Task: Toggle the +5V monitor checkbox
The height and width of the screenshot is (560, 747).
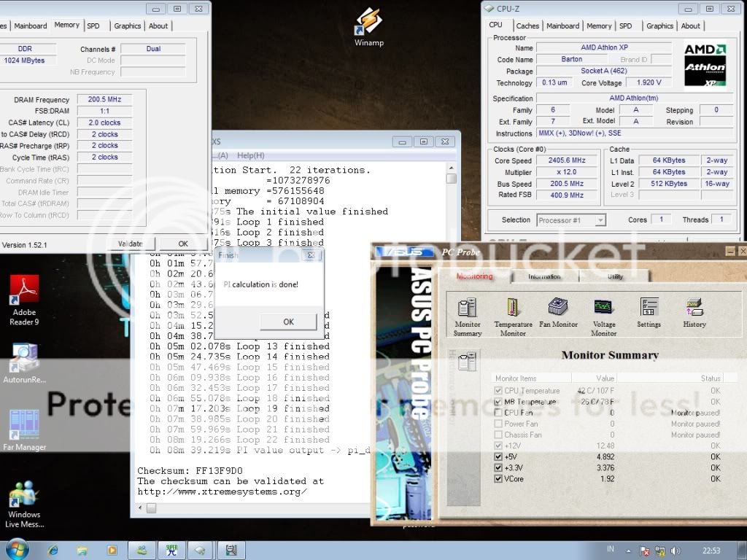Action: tap(498, 456)
